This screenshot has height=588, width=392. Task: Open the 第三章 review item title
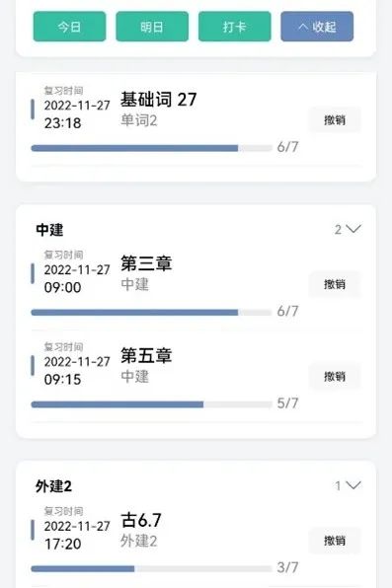146,263
